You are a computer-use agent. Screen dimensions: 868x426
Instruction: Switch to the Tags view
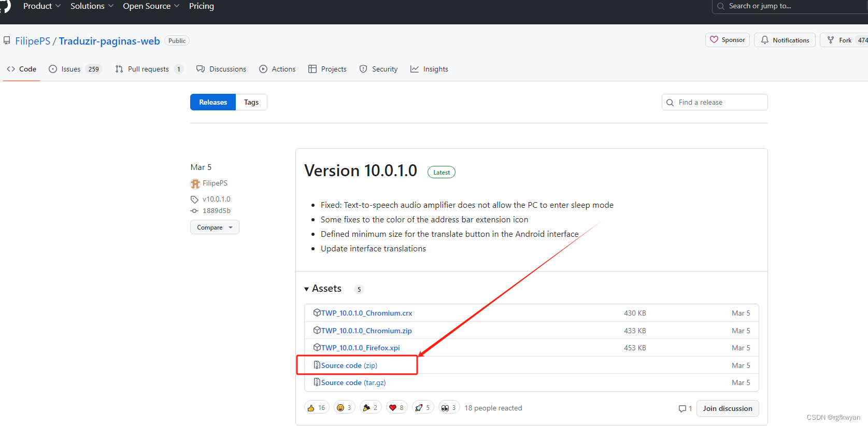coord(251,102)
